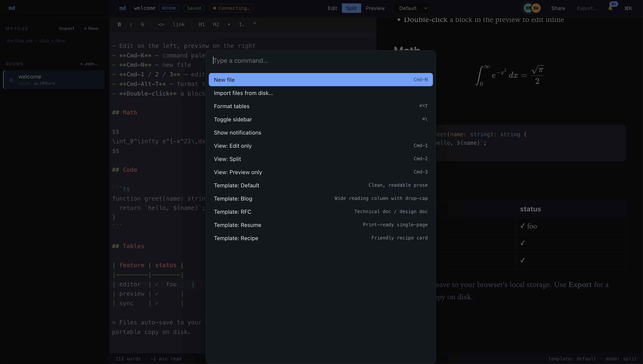Screen dimensions: 643x364
Task: Apply Template: Recipe
Action: [x=321, y=238]
